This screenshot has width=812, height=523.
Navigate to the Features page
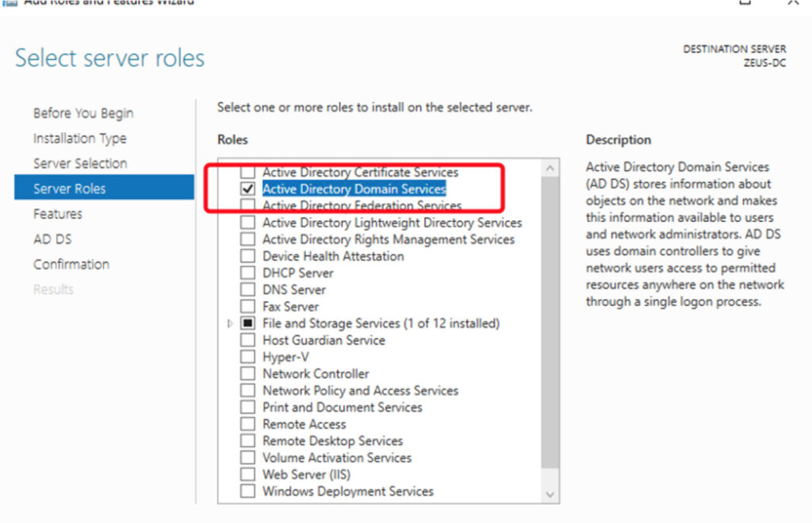[x=58, y=214]
